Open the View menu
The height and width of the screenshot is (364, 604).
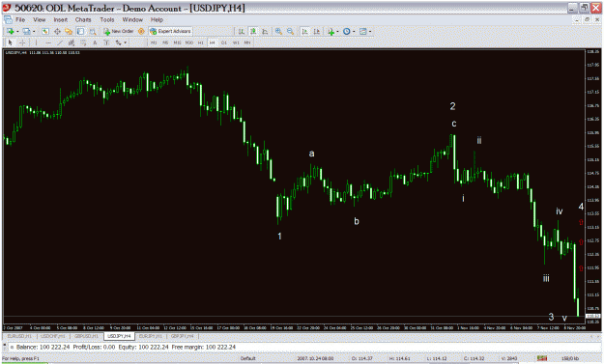coord(39,19)
